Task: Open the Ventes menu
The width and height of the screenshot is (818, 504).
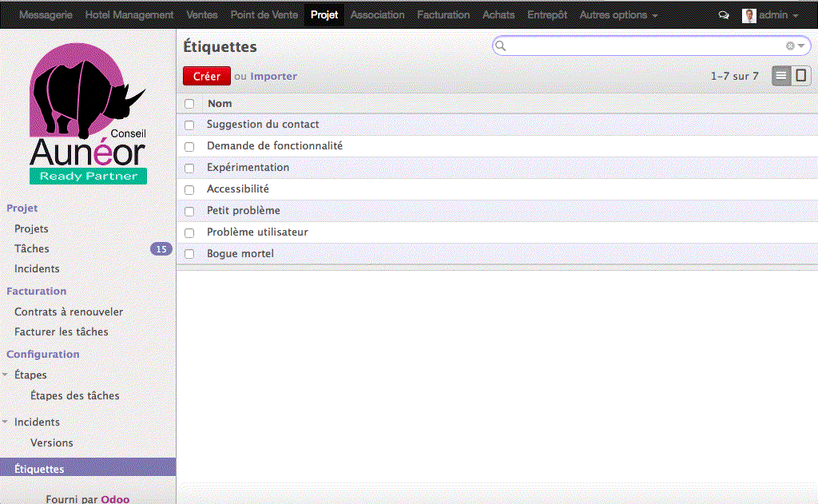Action: [x=202, y=14]
